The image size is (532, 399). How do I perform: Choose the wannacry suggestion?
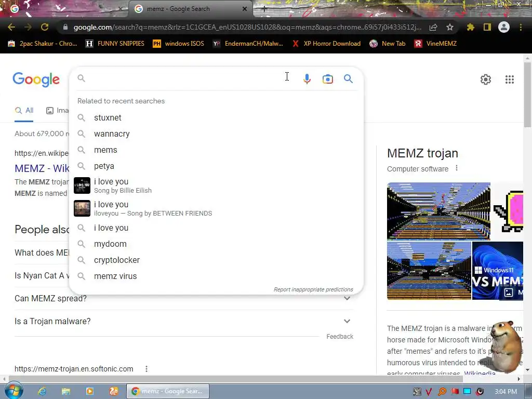click(216, 134)
